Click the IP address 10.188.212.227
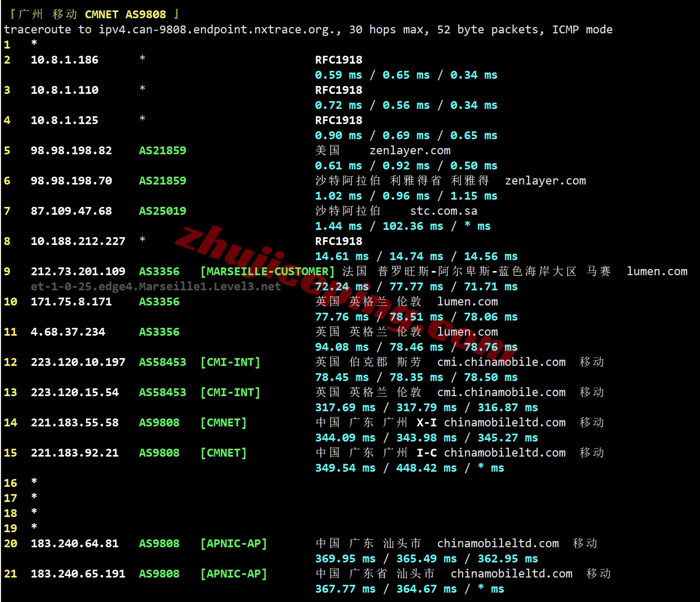Screen dimensions: 700x602 [x=78, y=241]
